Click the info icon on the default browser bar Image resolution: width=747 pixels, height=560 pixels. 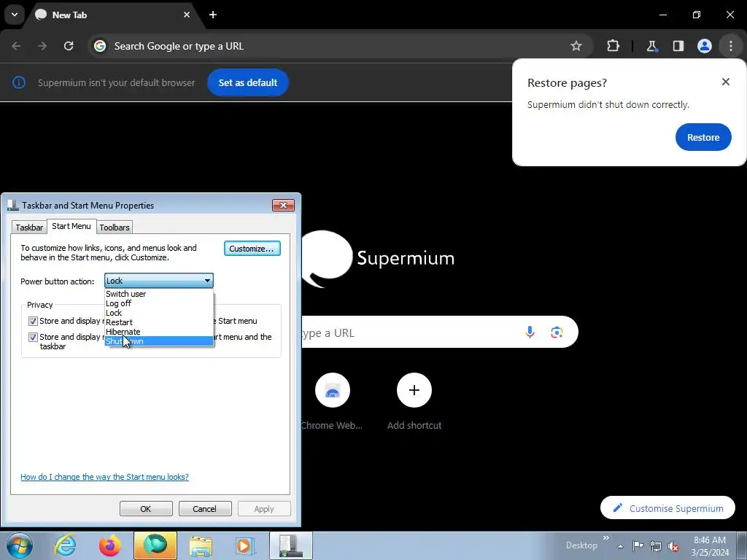tap(18, 82)
